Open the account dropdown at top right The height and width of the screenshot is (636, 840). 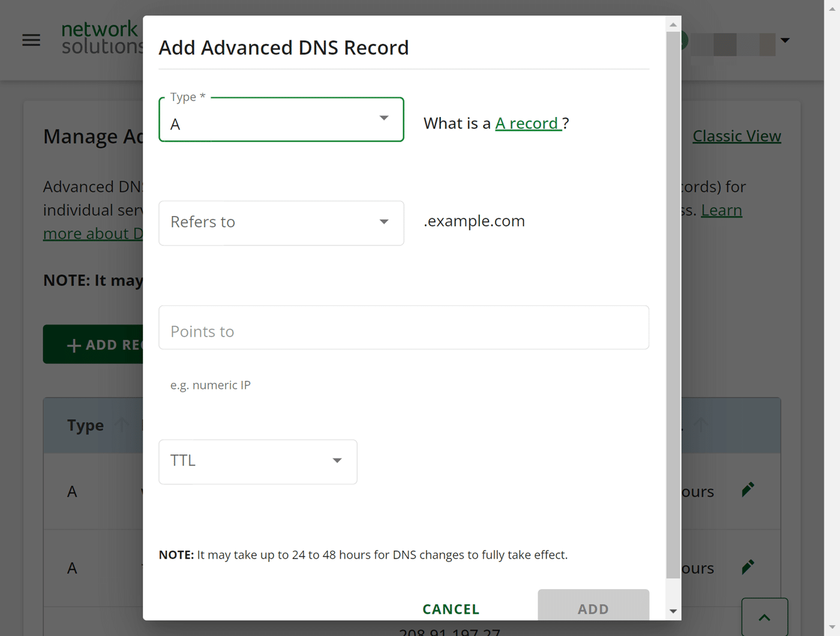[x=785, y=40]
